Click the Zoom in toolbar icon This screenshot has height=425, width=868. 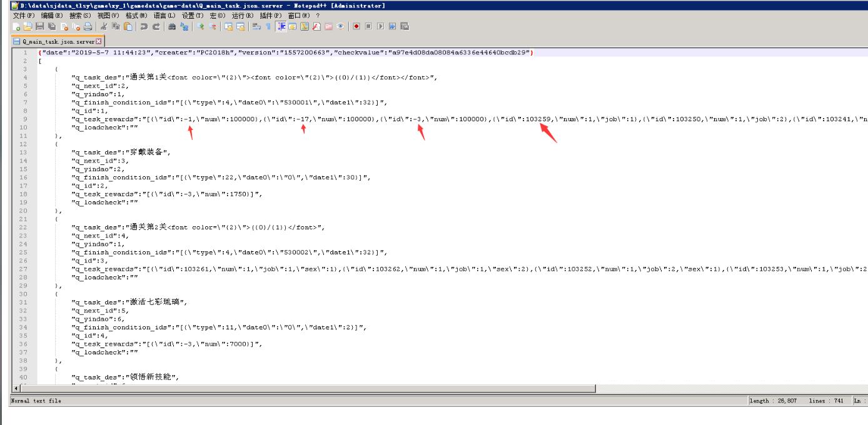pyautogui.click(x=201, y=27)
